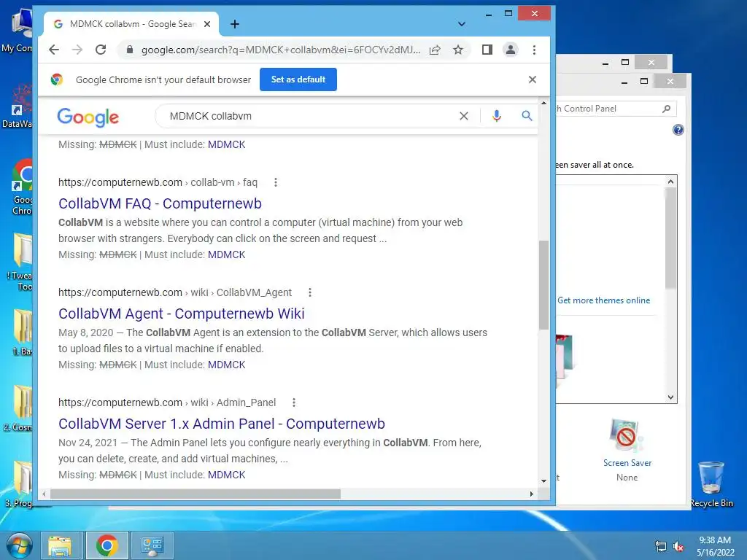Click the forward navigation arrow
This screenshot has width=747, height=560.
pyautogui.click(x=77, y=50)
